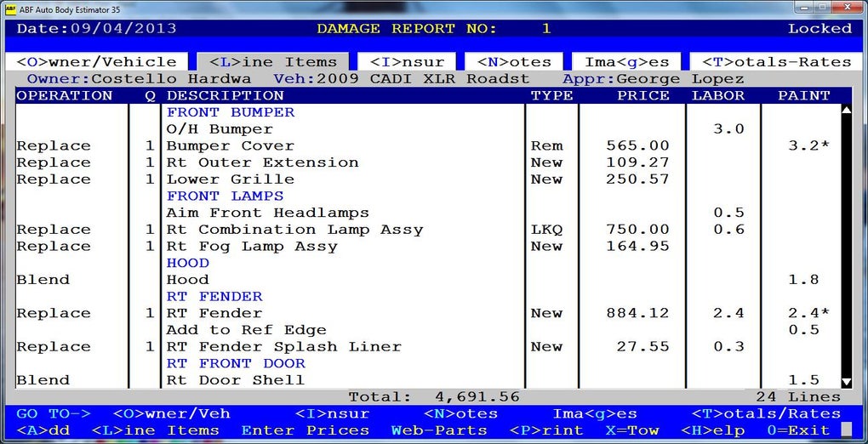Screen dimensions: 868x444
Task: Click the scrollbar up arrow
Action: [x=846, y=110]
